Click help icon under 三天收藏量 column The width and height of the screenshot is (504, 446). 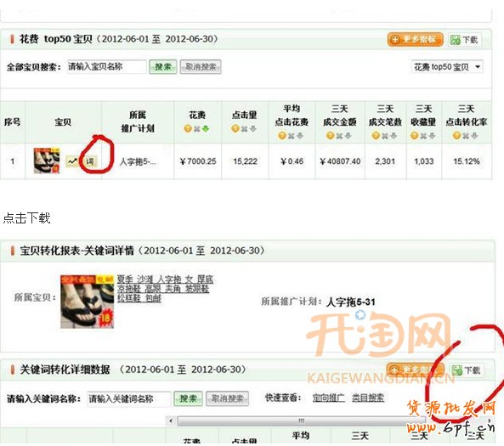click(x=414, y=136)
